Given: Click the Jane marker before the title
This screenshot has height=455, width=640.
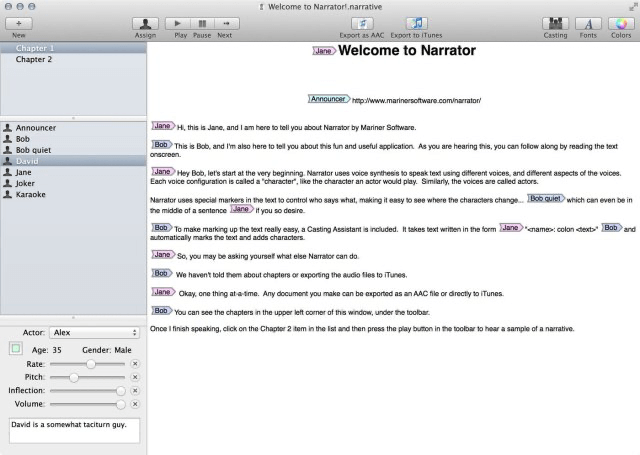Looking at the screenshot, I should click(x=324, y=51).
